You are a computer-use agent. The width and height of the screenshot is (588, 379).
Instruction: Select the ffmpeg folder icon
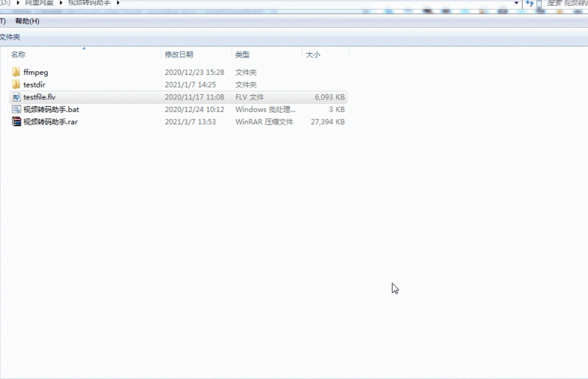17,72
